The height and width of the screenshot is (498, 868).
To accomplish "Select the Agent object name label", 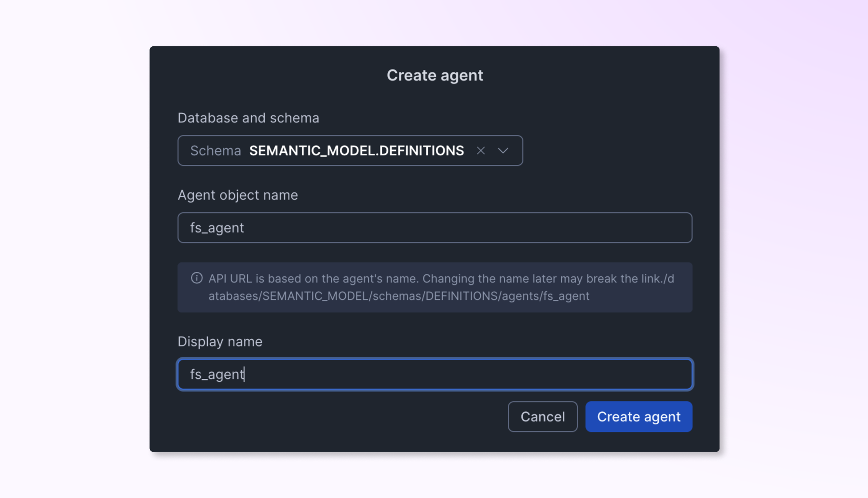I will (238, 195).
